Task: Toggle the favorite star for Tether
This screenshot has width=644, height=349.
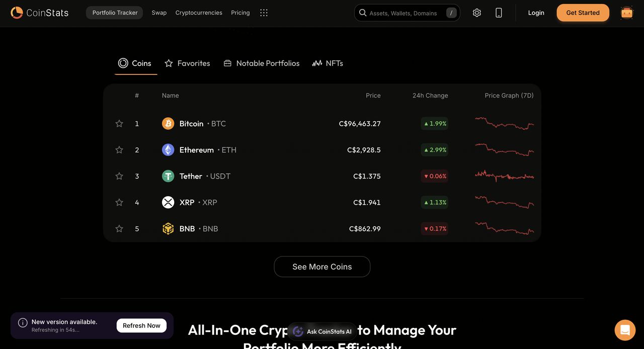Action: coord(119,176)
